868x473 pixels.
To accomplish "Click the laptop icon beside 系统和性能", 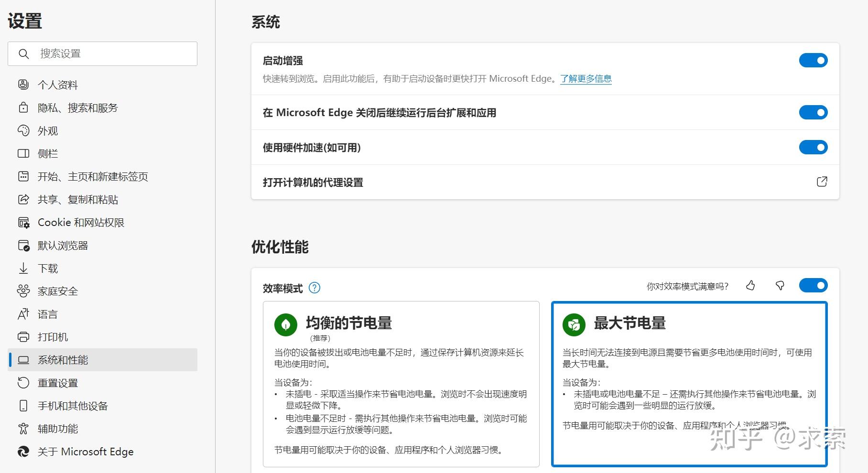I will pyautogui.click(x=23, y=360).
